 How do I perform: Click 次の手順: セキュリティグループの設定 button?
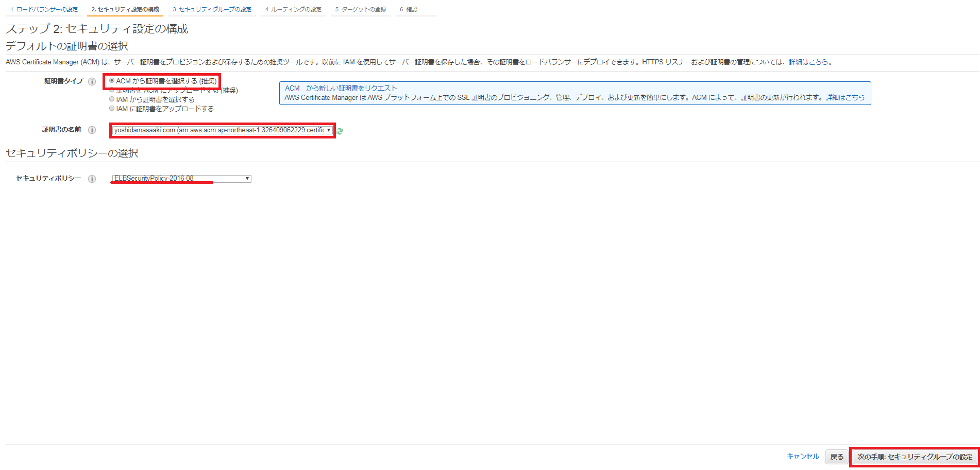coord(915,457)
